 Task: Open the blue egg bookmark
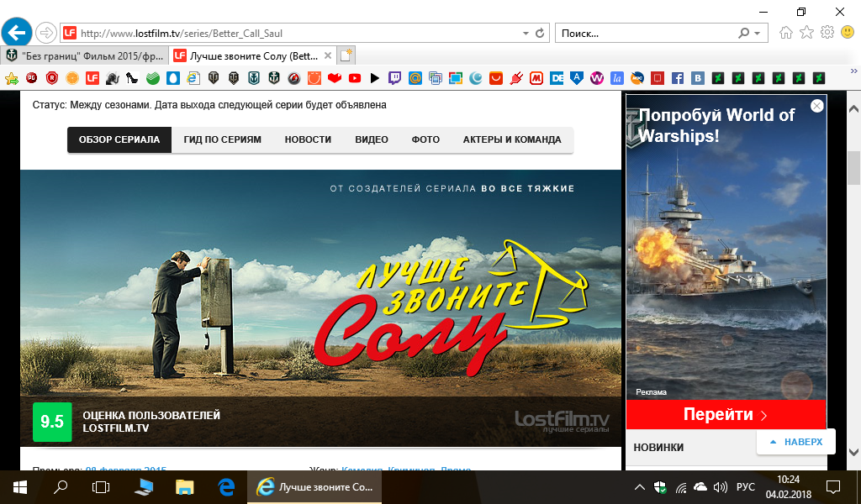[x=173, y=78]
